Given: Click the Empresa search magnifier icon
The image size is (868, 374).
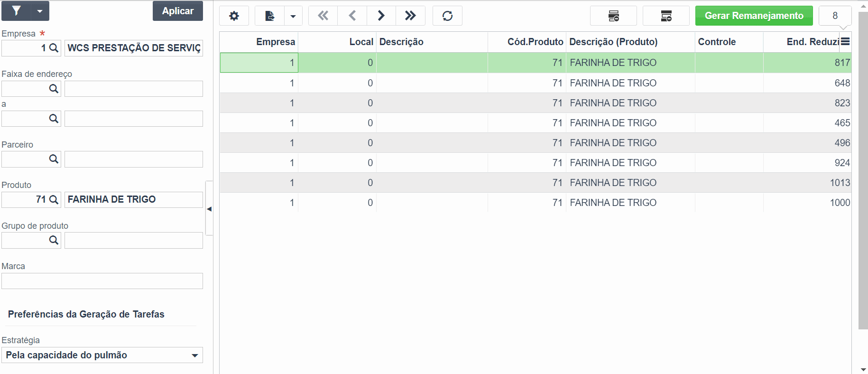Looking at the screenshot, I should tap(54, 48).
